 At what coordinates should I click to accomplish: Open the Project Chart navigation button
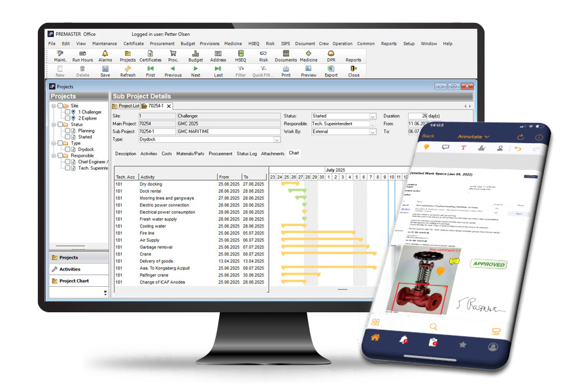click(x=78, y=281)
